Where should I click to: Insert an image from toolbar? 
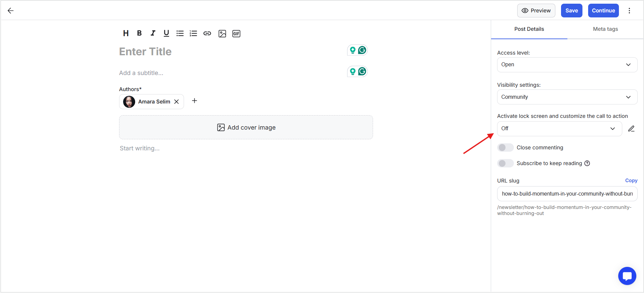pyautogui.click(x=222, y=33)
